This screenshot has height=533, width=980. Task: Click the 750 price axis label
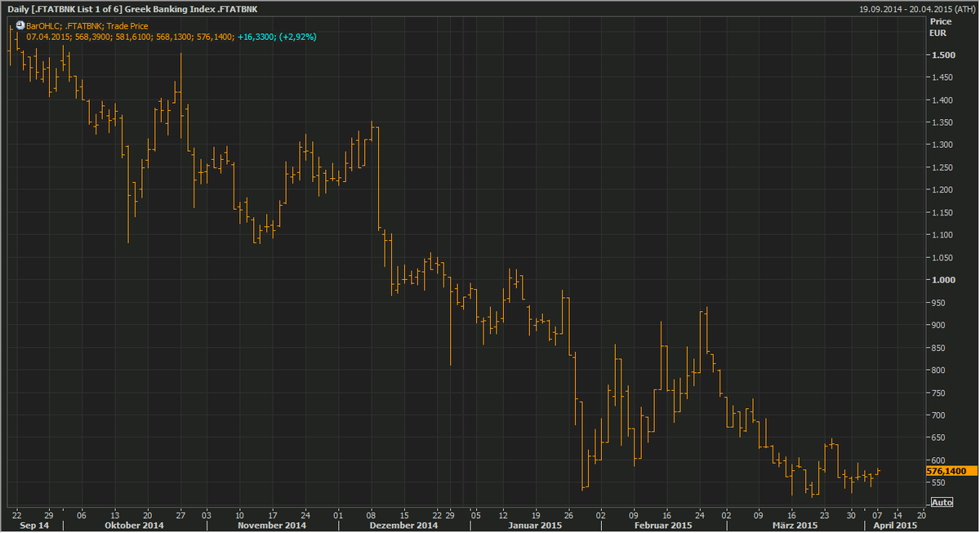tap(939, 393)
